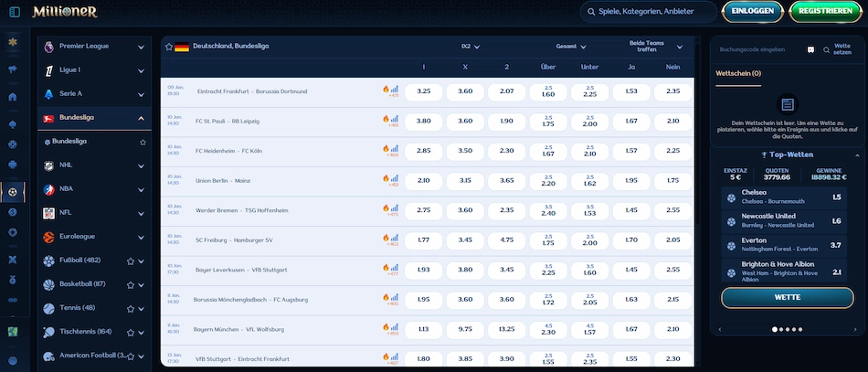This screenshot has height=372, width=868.
Task: Select Basketball (117) in the sports list
Action: coord(80,284)
